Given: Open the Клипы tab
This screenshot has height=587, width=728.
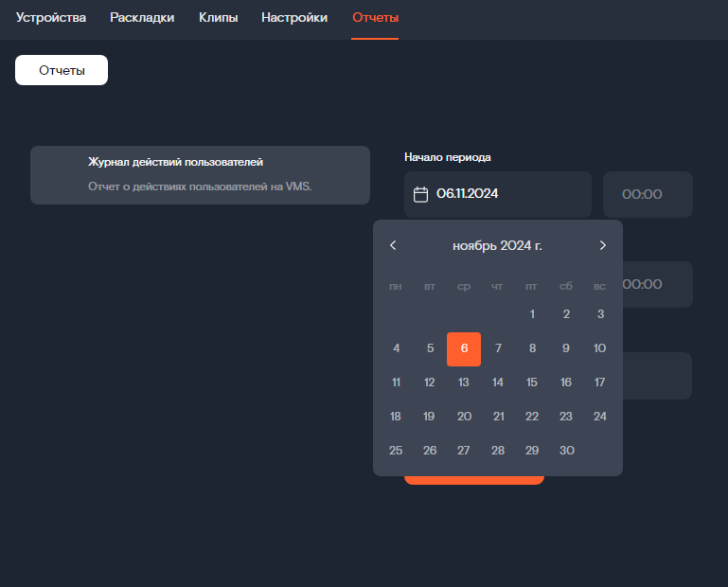Looking at the screenshot, I should [219, 18].
